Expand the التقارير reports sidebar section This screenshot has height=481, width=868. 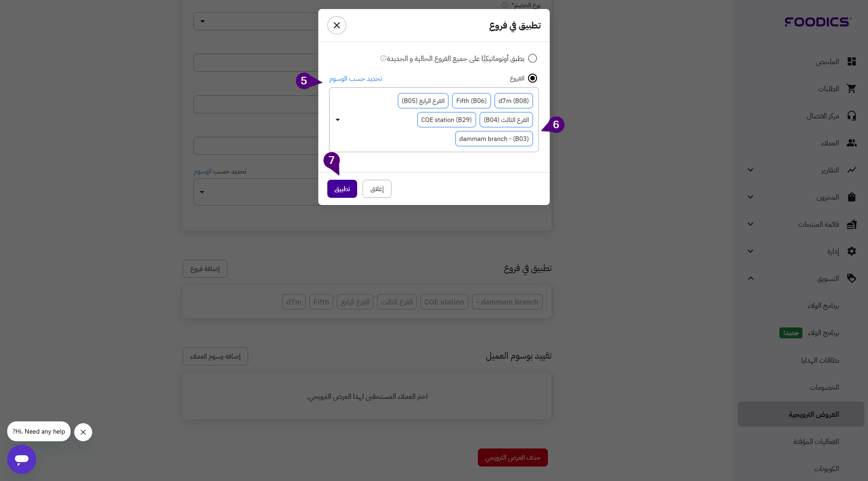coord(750,170)
